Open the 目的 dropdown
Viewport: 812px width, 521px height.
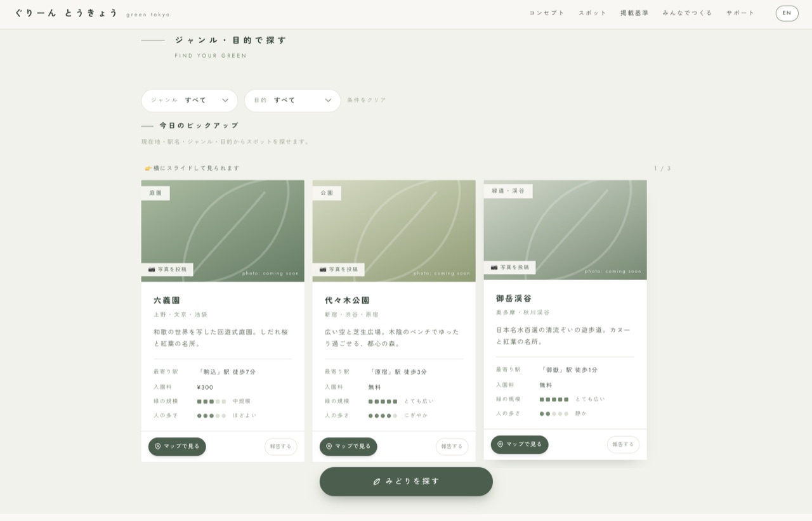(x=292, y=101)
